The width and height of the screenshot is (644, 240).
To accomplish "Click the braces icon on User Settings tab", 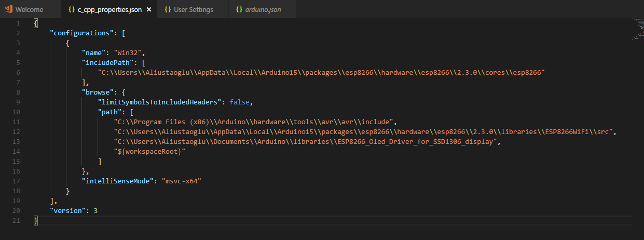I will [168, 9].
